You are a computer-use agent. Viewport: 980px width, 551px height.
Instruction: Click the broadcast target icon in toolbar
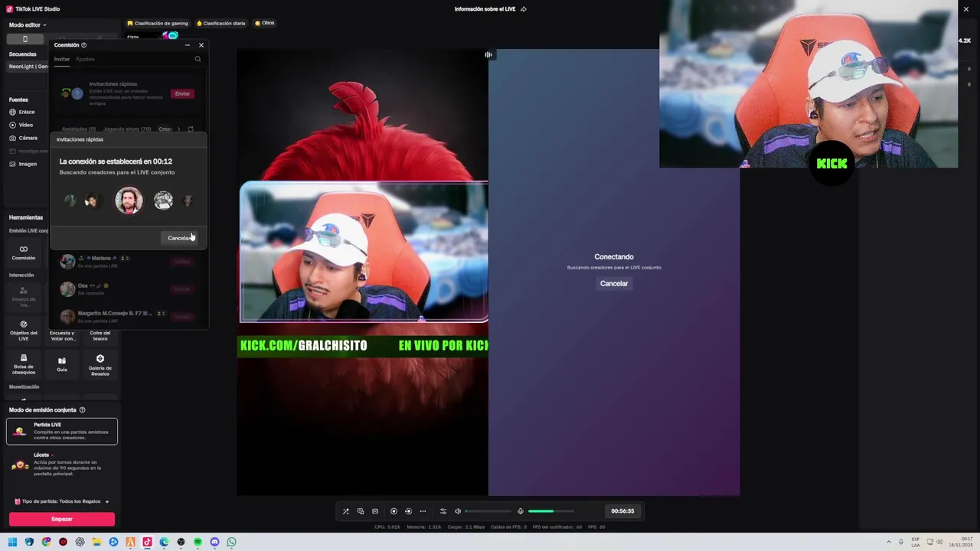[x=408, y=511]
